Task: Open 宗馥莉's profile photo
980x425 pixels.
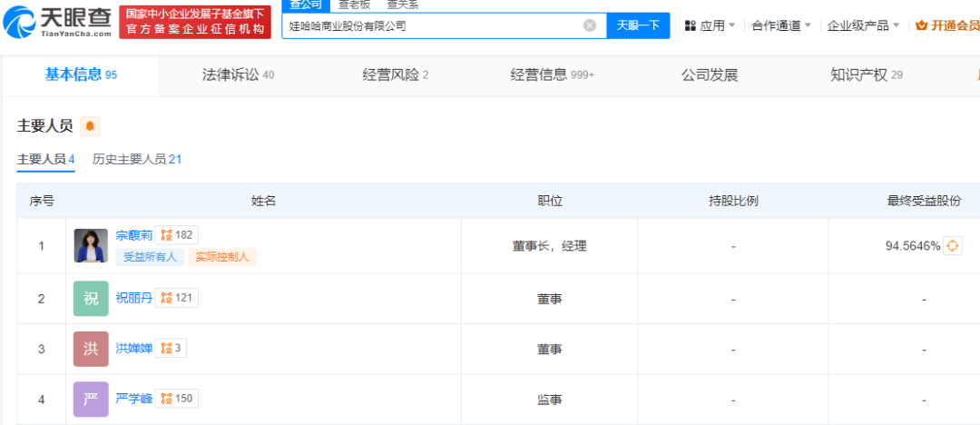Action: pos(92,245)
